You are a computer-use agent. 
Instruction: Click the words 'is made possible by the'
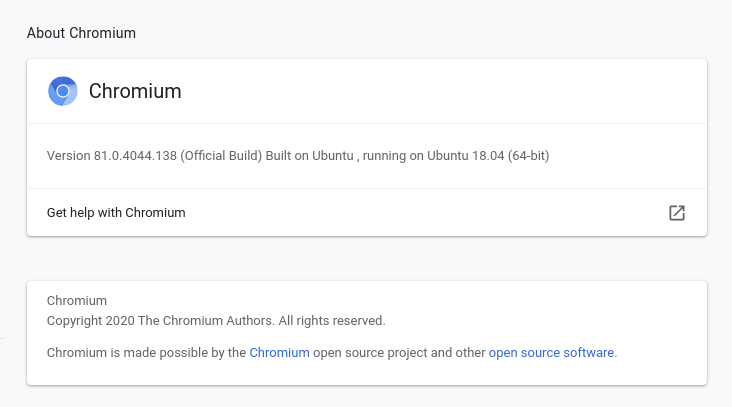tap(178, 352)
